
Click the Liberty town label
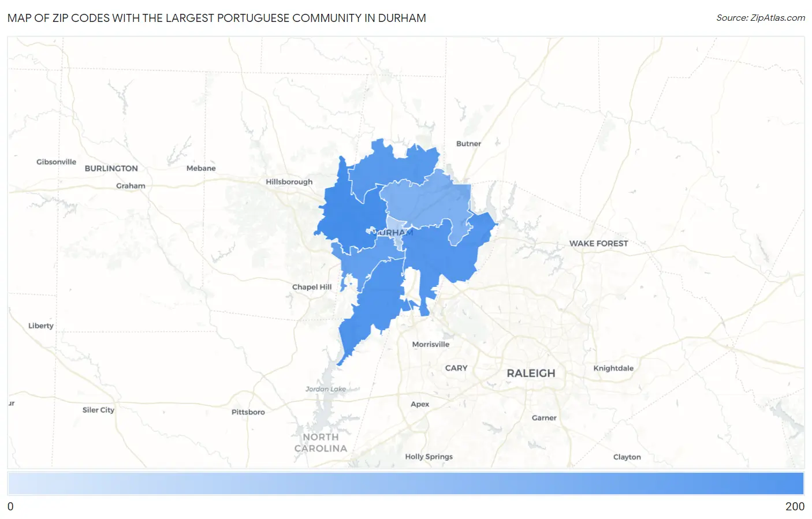coord(41,326)
